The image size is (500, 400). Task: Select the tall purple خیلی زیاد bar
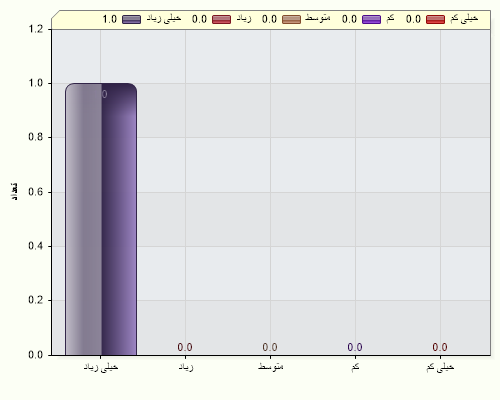[x=101, y=219]
